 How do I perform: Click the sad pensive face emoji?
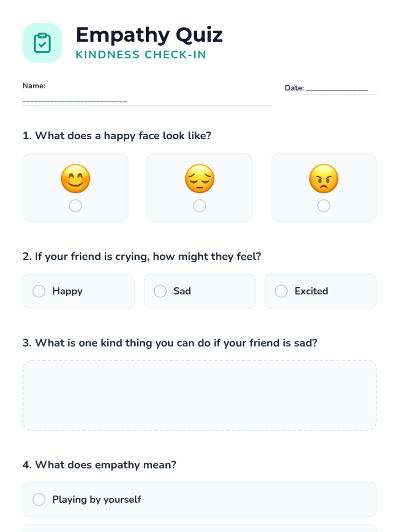pos(199,179)
